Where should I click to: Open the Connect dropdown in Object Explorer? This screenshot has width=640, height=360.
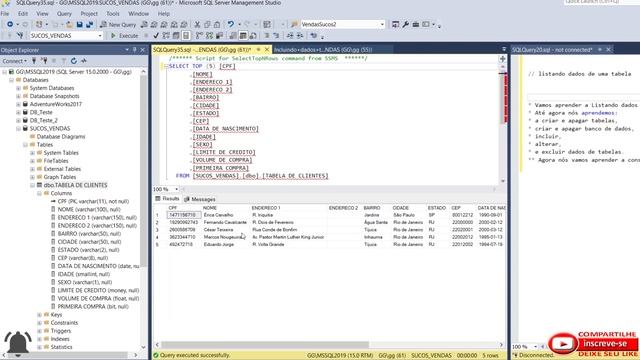point(15,61)
